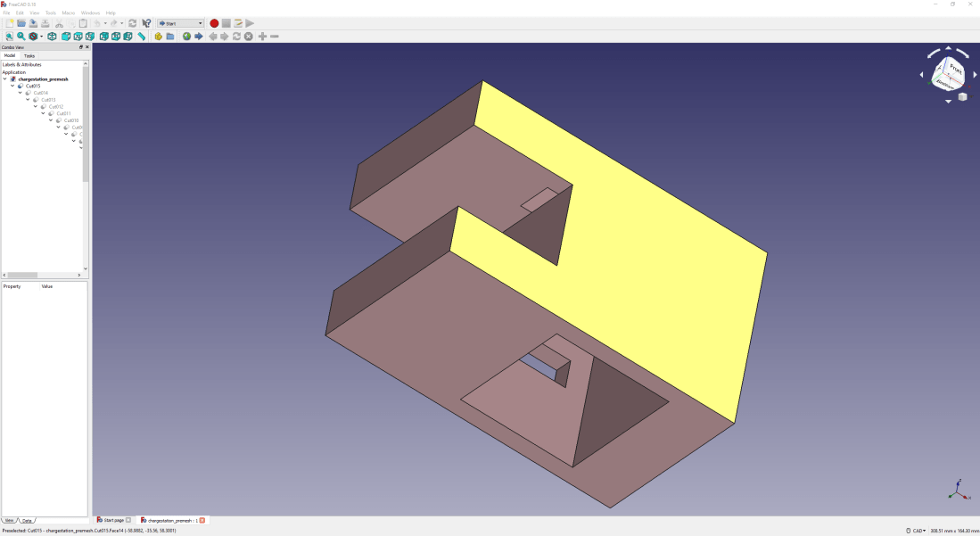The height and width of the screenshot is (536, 980).
Task: Click the Paste icon in the toolbar
Action: pos(85,23)
